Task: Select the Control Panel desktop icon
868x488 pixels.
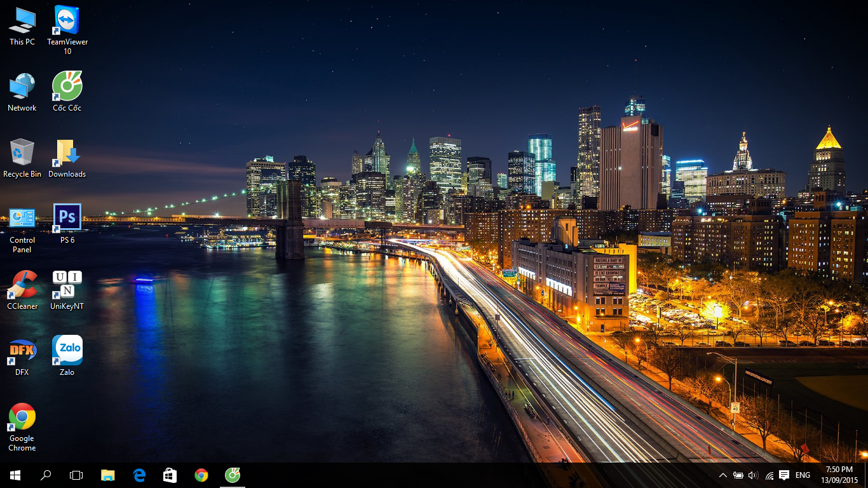Action: tap(22, 230)
